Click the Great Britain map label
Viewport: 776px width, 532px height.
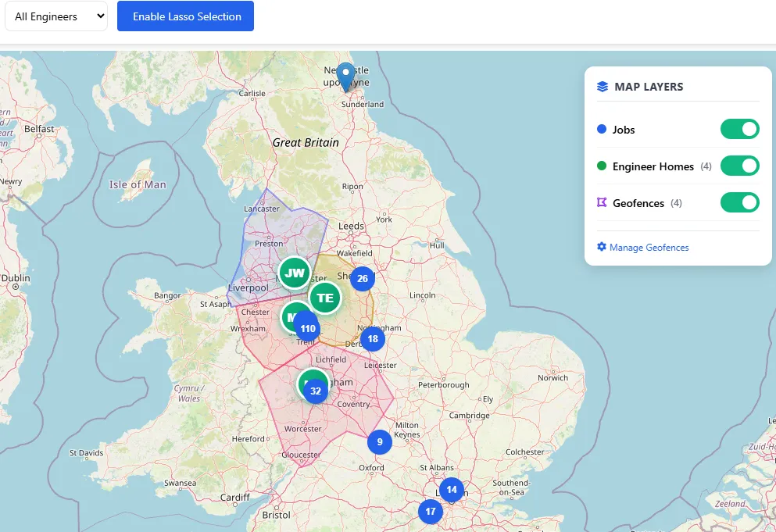tap(306, 142)
